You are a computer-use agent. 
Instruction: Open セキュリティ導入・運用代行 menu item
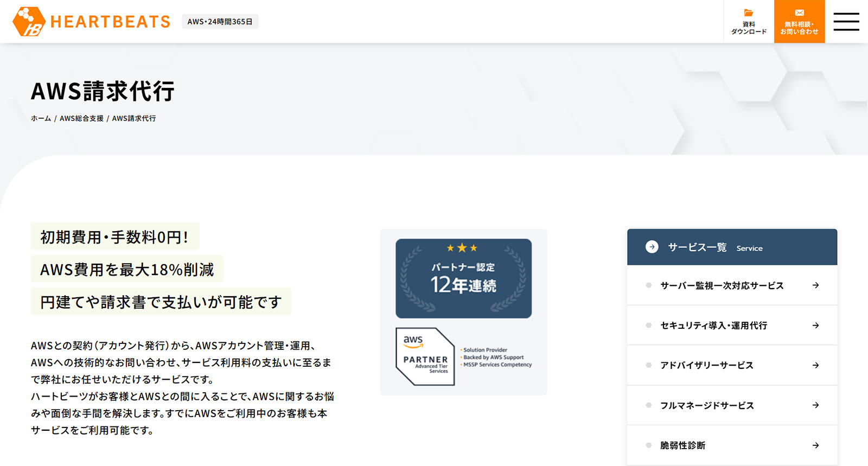coord(732,325)
